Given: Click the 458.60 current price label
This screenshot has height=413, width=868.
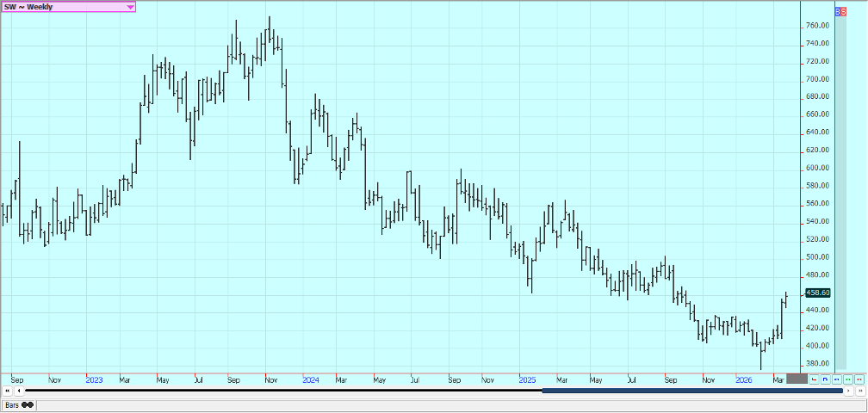Looking at the screenshot, I should 818,293.
